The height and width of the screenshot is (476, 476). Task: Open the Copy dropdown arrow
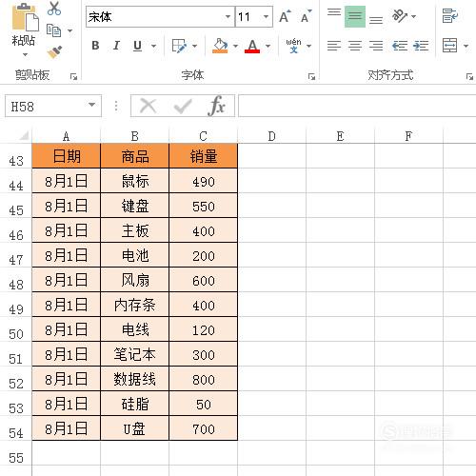(x=69, y=30)
